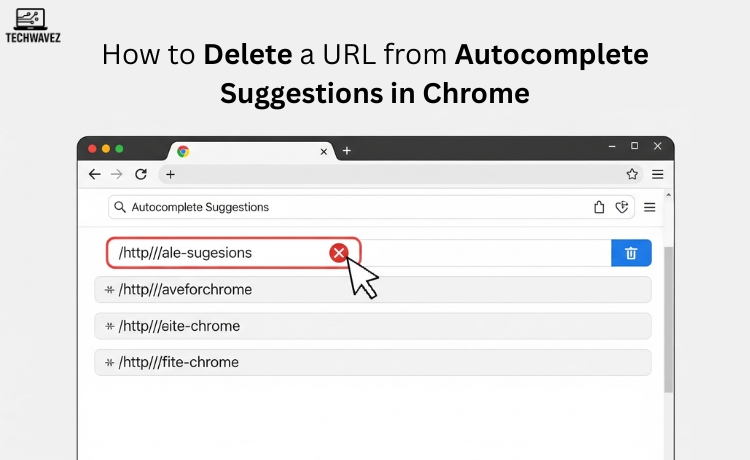The width and height of the screenshot is (750, 460).
Task: Open a new tab with plus button
Action: 347,151
